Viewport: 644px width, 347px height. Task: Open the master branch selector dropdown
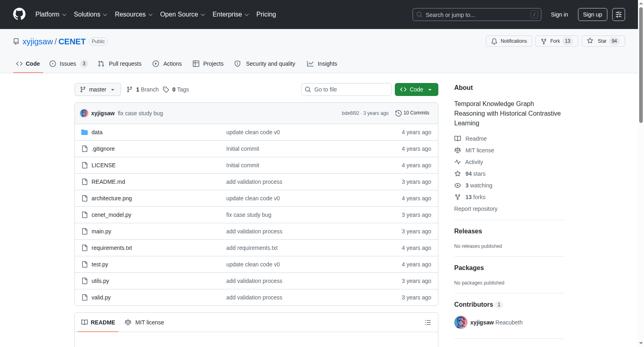coord(98,89)
